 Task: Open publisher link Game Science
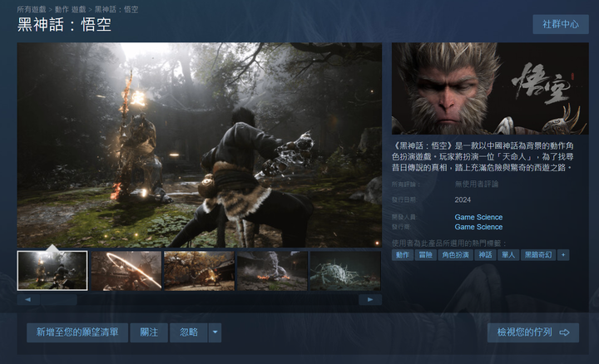point(478,227)
